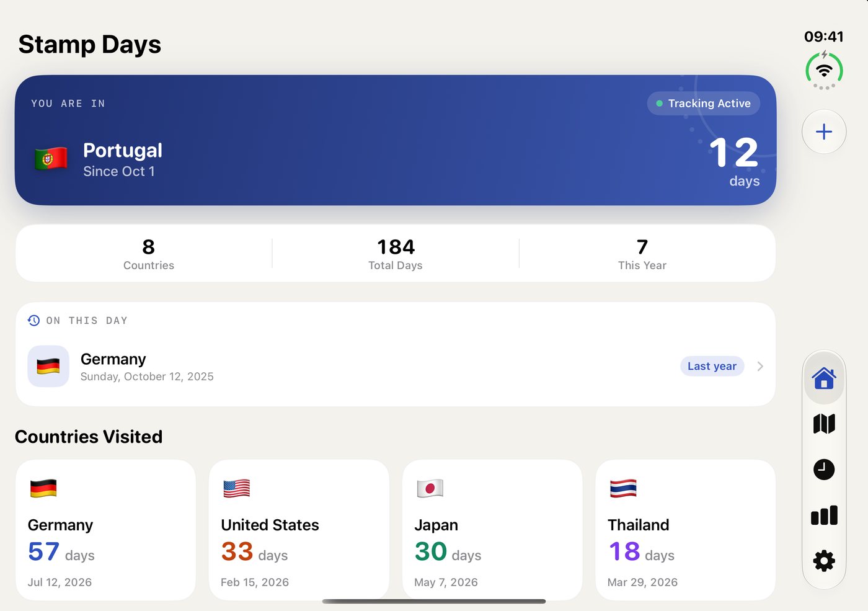Open the bar chart statistics icon

pyautogui.click(x=824, y=515)
